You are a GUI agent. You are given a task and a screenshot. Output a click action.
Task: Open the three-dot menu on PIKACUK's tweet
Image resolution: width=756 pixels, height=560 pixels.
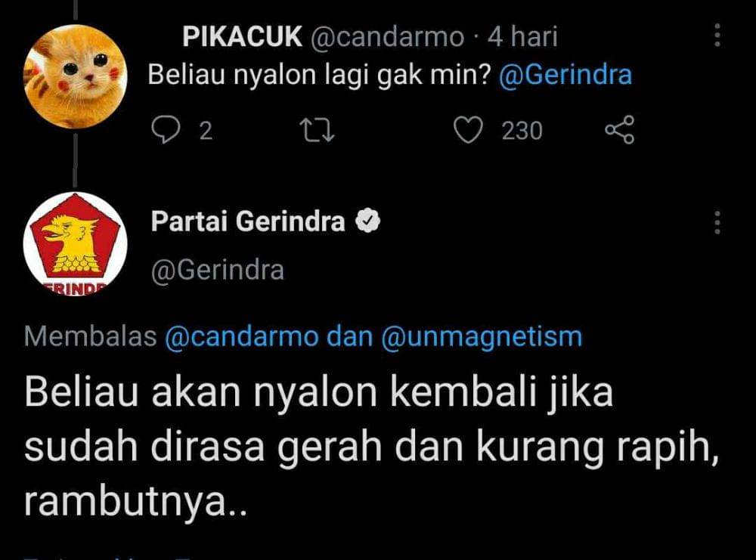tap(717, 36)
